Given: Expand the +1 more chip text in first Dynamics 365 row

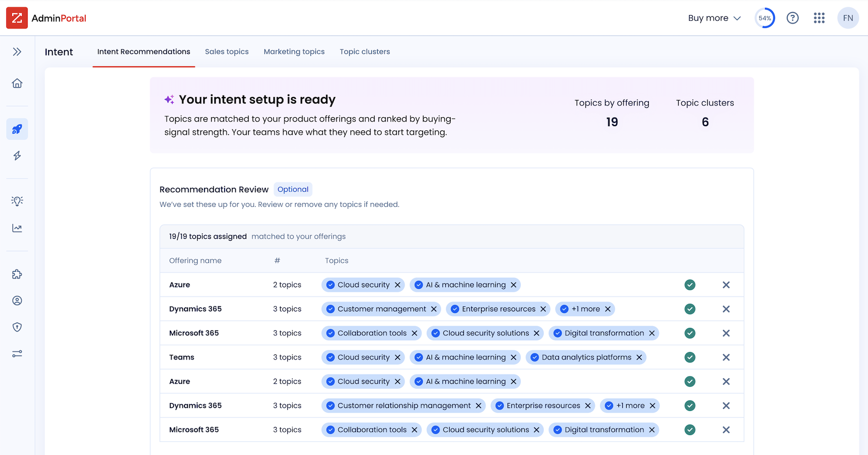Looking at the screenshot, I should (586, 309).
